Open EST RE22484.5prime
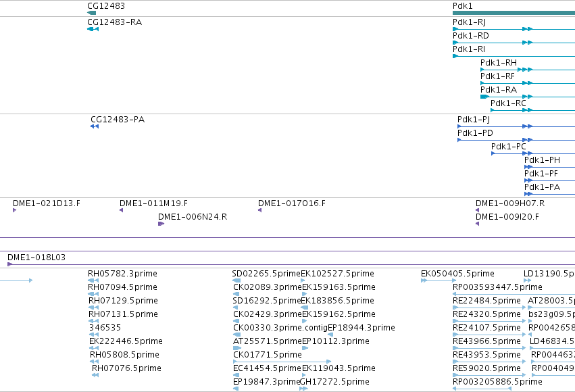 click(486, 301)
